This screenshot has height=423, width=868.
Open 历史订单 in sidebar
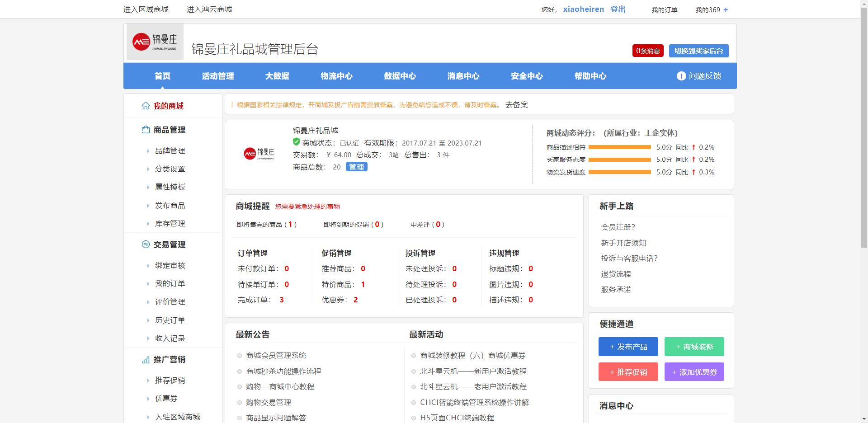coord(170,320)
